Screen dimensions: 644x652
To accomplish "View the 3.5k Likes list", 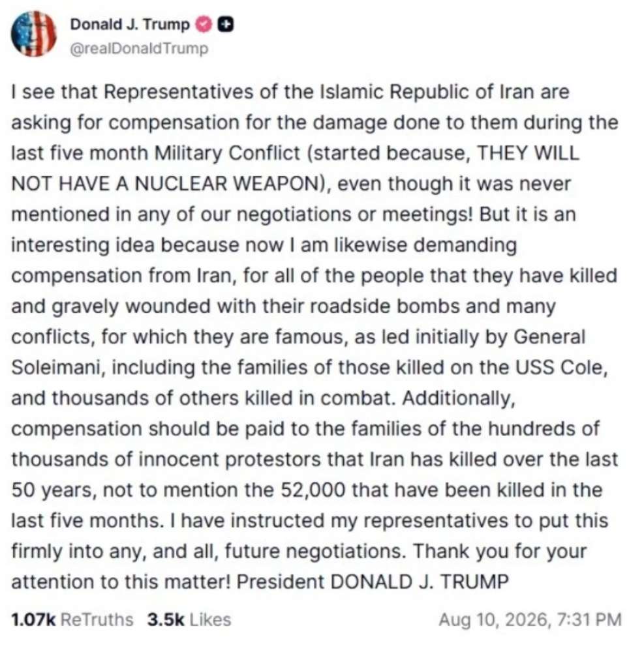I will (189, 619).
